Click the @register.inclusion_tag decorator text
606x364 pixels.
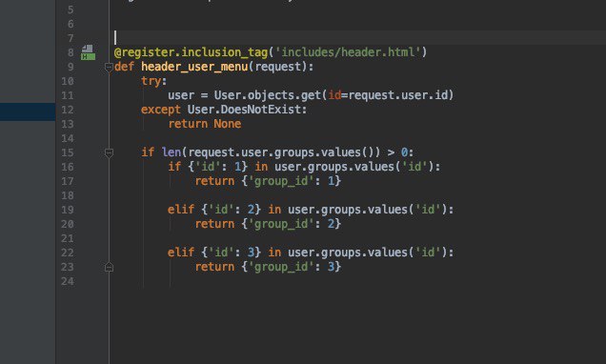tap(191, 52)
